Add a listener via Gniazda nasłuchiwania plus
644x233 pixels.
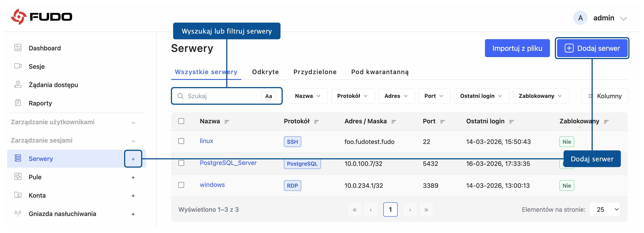(133, 214)
